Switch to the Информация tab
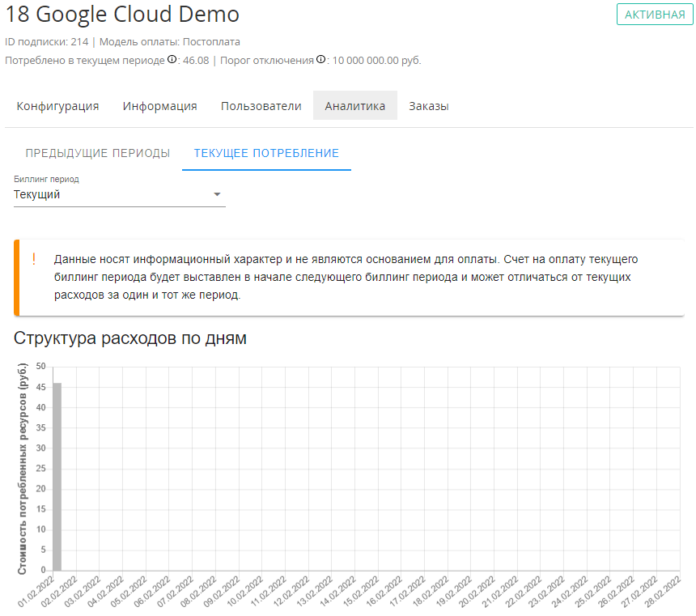The width and height of the screenshot is (696, 616). tap(160, 106)
